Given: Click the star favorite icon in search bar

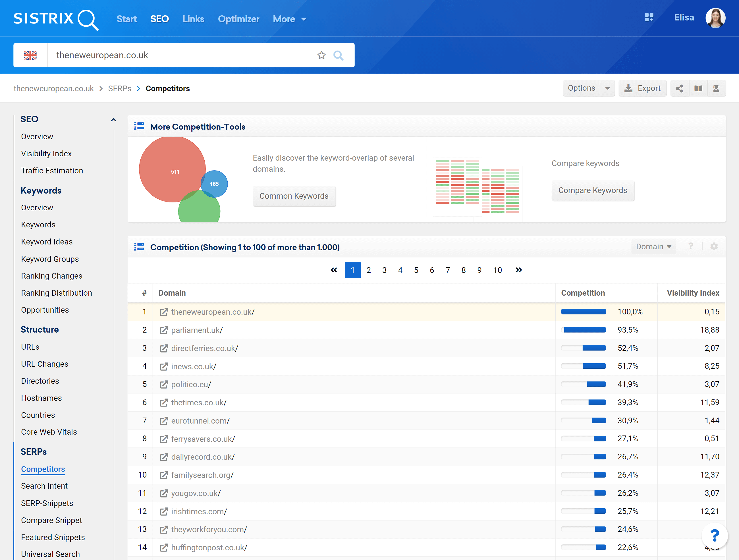Looking at the screenshot, I should (x=321, y=55).
